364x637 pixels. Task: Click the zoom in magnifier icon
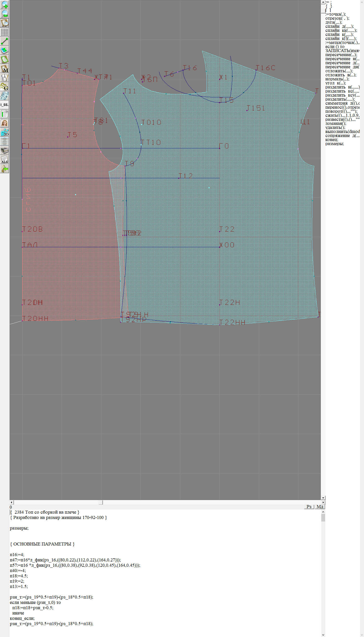coord(5,5)
